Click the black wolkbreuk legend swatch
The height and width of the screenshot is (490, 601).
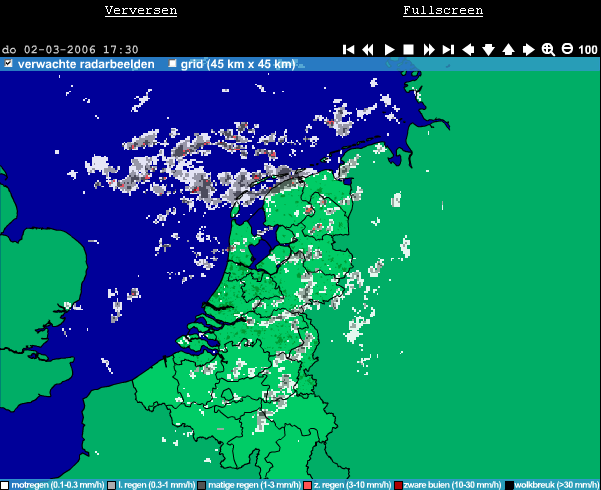pos(509,485)
